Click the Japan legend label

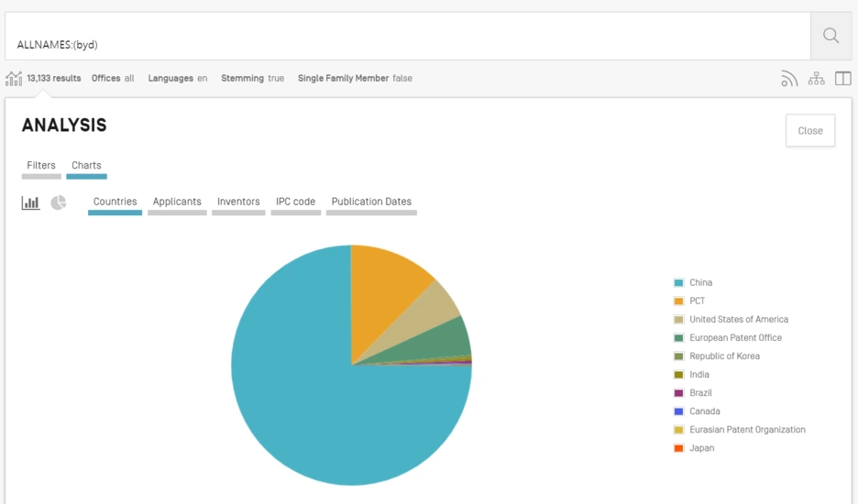(702, 448)
